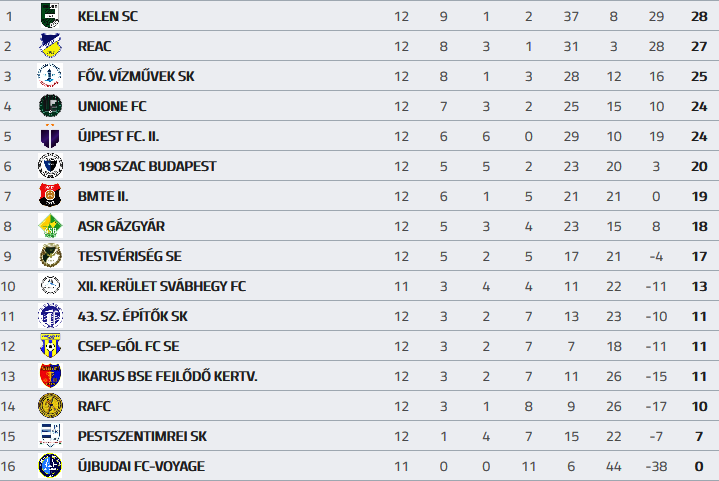Open the KELEN SC team page

point(109,16)
